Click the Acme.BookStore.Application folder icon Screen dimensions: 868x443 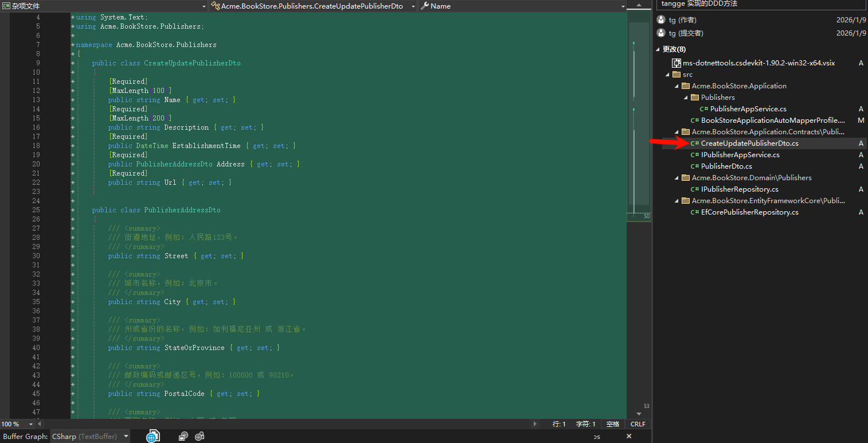click(x=686, y=86)
